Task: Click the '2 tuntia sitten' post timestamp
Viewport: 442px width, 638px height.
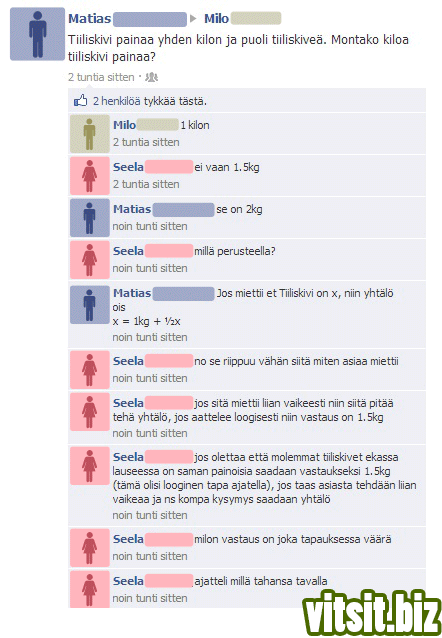Action: click(x=101, y=77)
